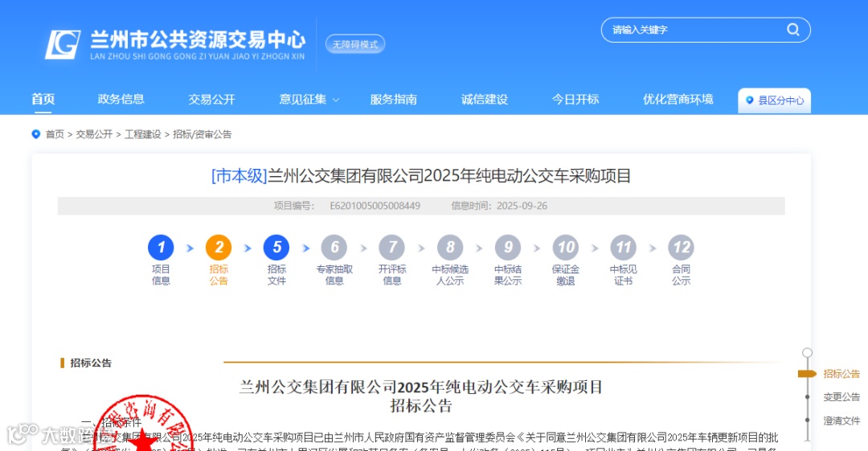Image resolution: width=868 pixels, height=451 pixels.
Task: Enable 无障碍模式 accessibility mode
Action: (355, 44)
